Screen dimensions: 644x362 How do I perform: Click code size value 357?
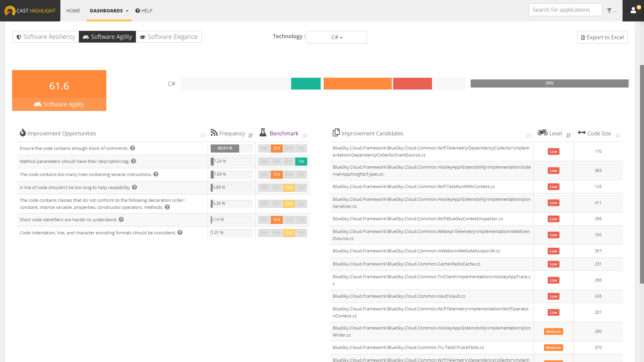pyautogui.click(x=598, y=251)
